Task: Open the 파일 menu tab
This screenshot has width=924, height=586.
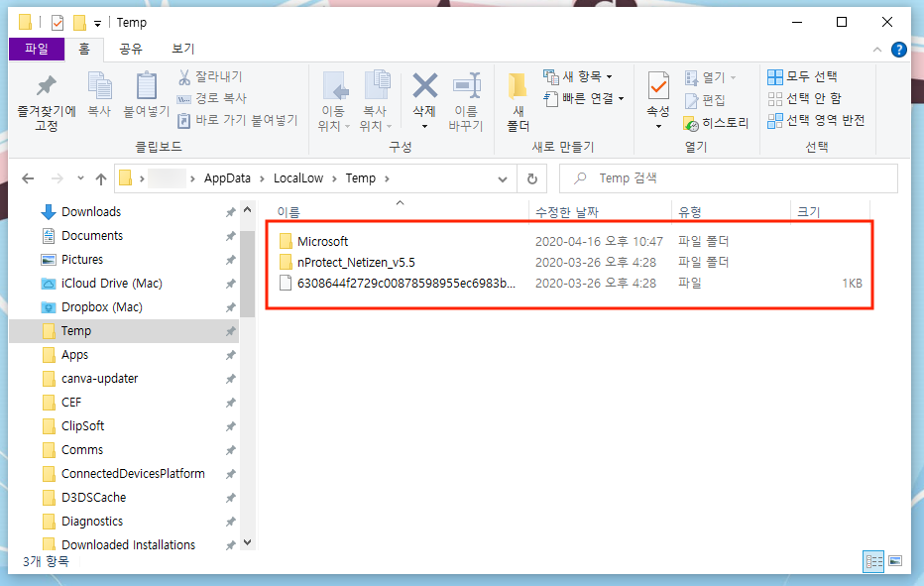Action: tap(37, 49)
